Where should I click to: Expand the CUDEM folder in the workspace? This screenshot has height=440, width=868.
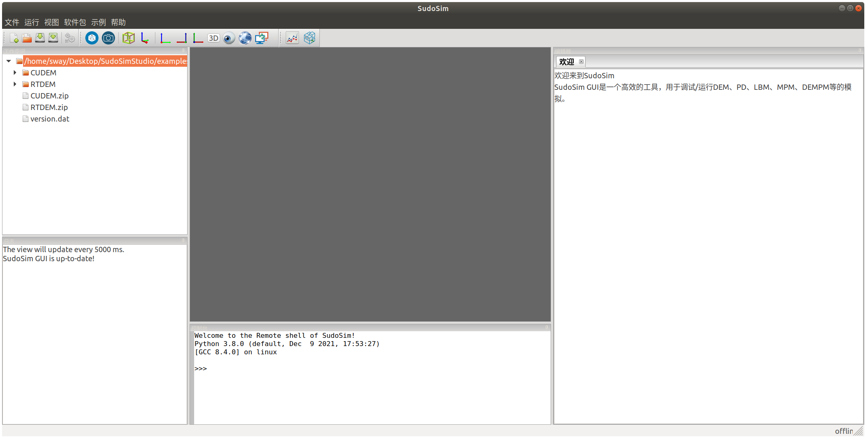(x=15, y=73)
